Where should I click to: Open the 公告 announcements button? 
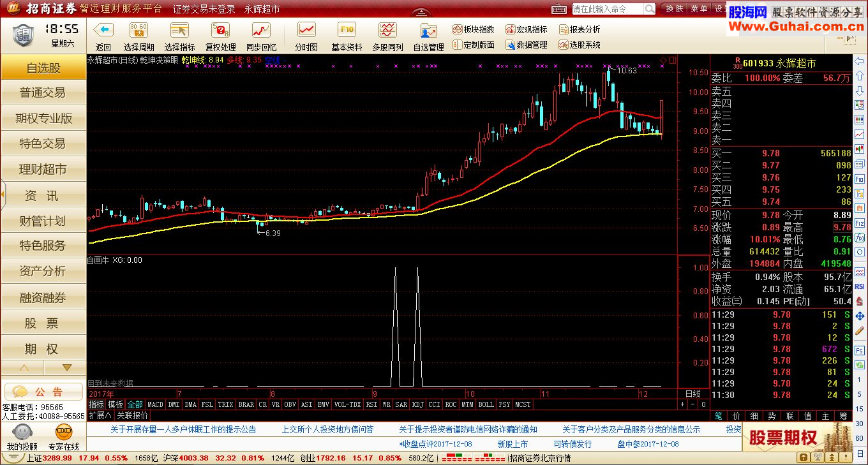coord(43,392)
